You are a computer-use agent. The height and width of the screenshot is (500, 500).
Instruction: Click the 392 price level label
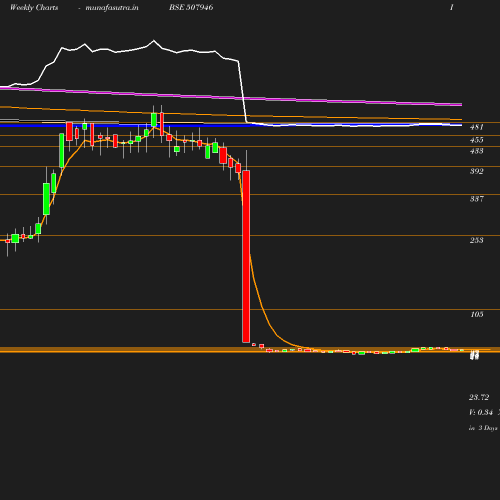point(477,171)
